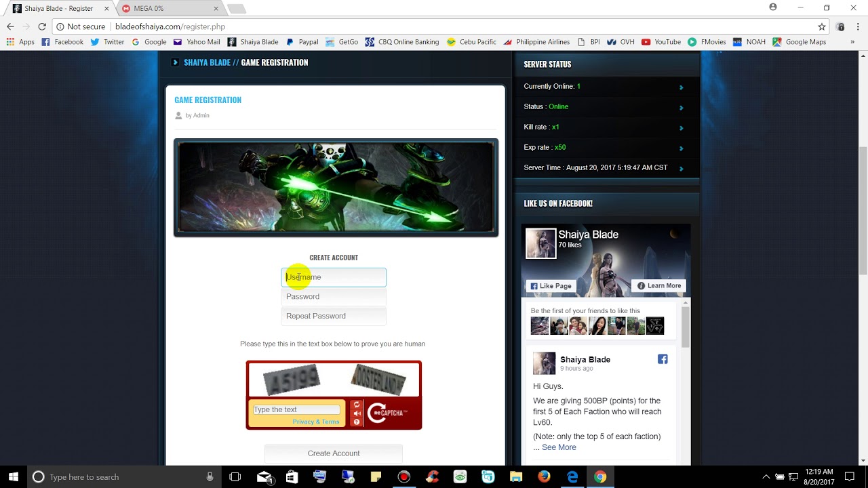Click the Create Account button

tap(334, 453)
